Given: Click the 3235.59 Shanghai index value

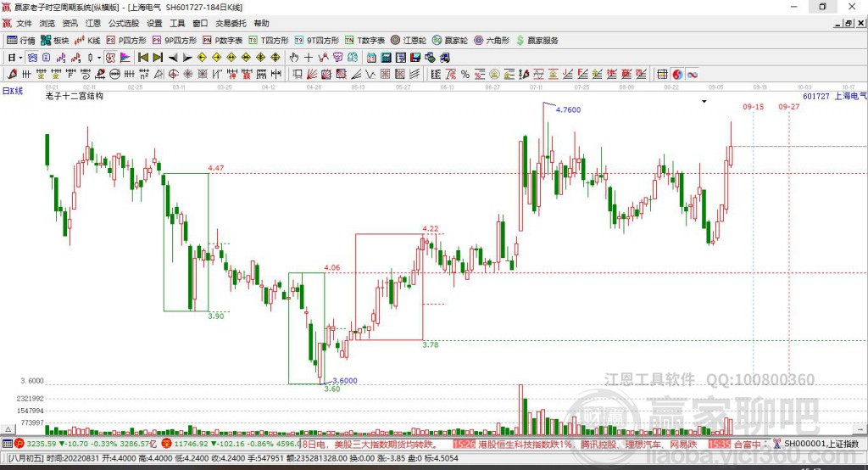Looking at the screenshot, I should point(41,444).
